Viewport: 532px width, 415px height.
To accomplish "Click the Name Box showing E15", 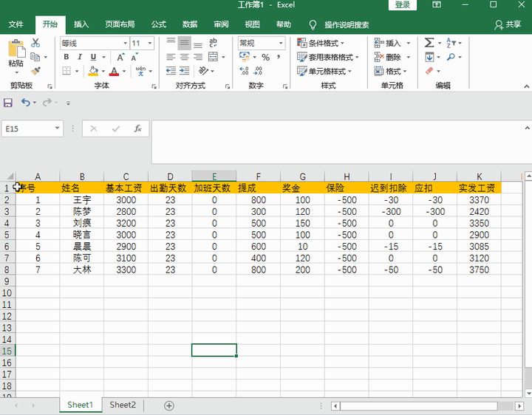I will coord(28,128).
